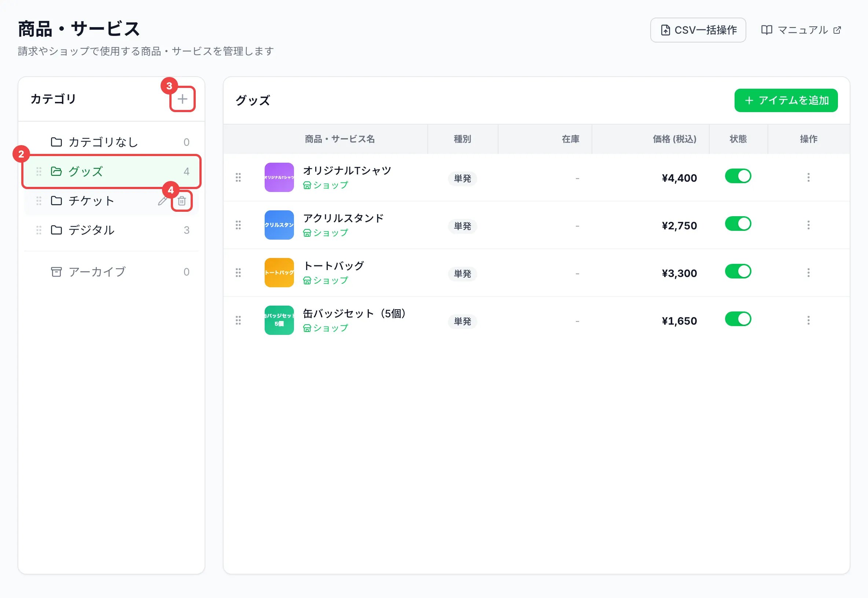This screenshot has height=598, width=868.
Task: Click the price ¥1,650
Action: [x=679, y=321]
